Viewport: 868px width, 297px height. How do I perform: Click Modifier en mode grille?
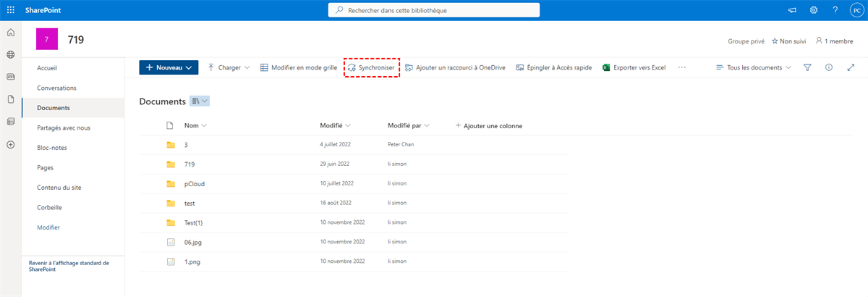[298, 67]
